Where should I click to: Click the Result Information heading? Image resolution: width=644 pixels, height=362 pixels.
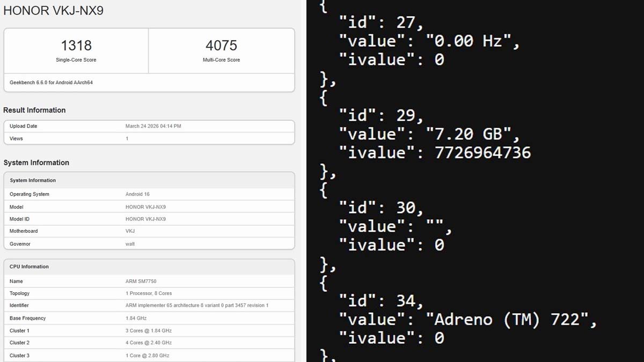(x=34, y=110)
